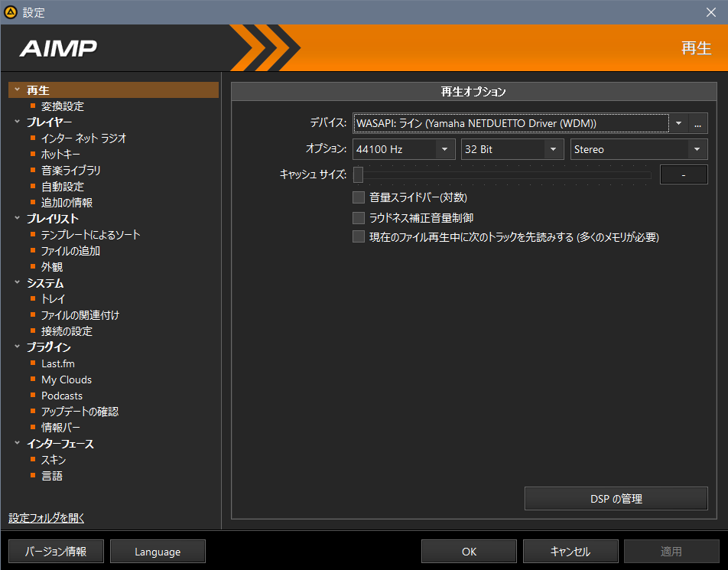Select Podcasts plugin item
Image resolution: width=728 pixels, height=570 pixels.
(62, 396)
